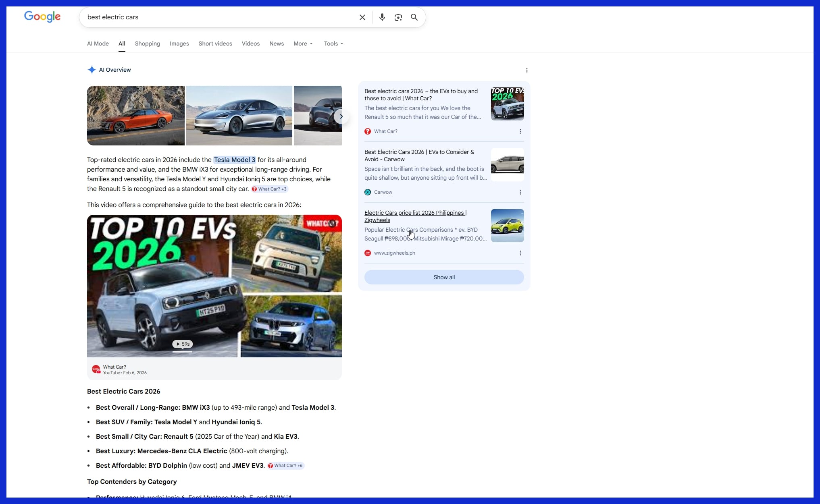This screenshot has height=504, width=820.
Task: Open the AI Mode tab
Action: pos(98,44)
